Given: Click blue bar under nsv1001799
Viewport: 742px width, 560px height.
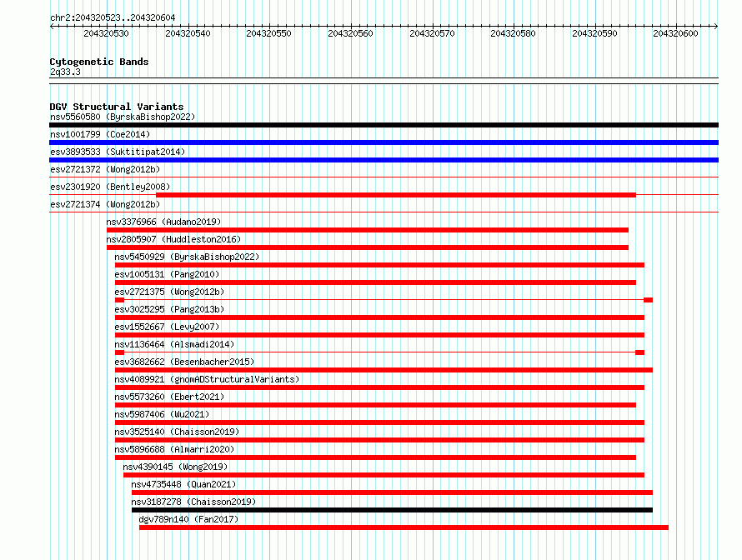Looking at the screenshot, I should (384, 142).
